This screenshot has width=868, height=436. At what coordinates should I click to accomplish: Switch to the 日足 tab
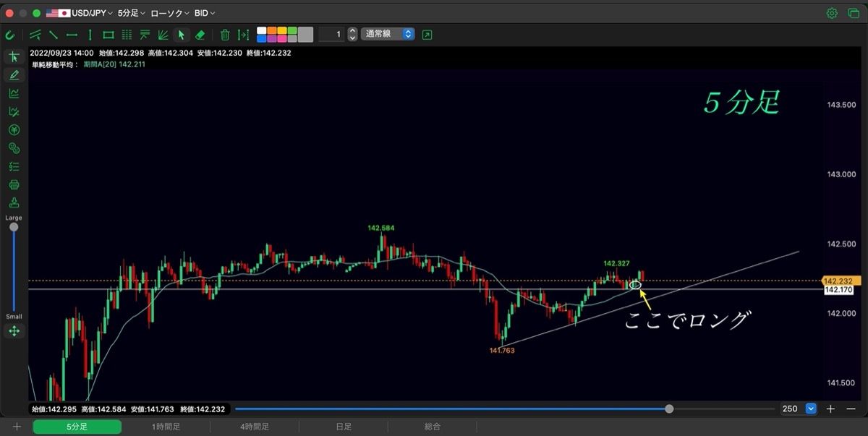click(344, 427)
